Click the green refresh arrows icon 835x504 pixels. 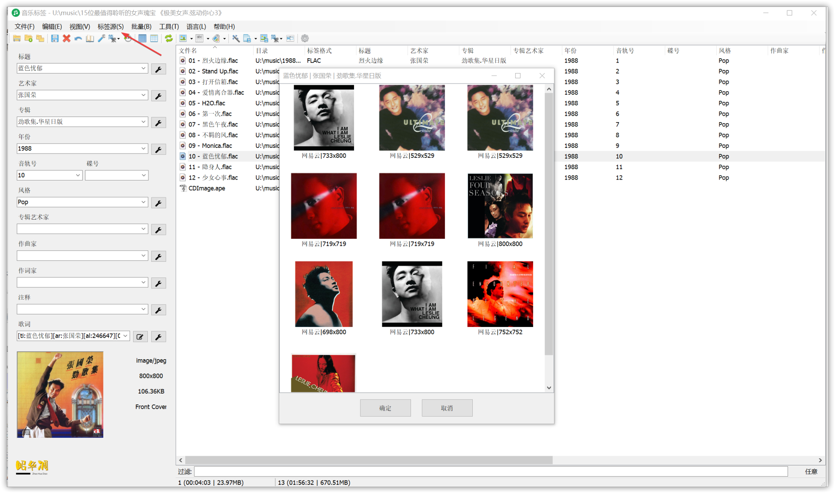(x=169, y=38)
